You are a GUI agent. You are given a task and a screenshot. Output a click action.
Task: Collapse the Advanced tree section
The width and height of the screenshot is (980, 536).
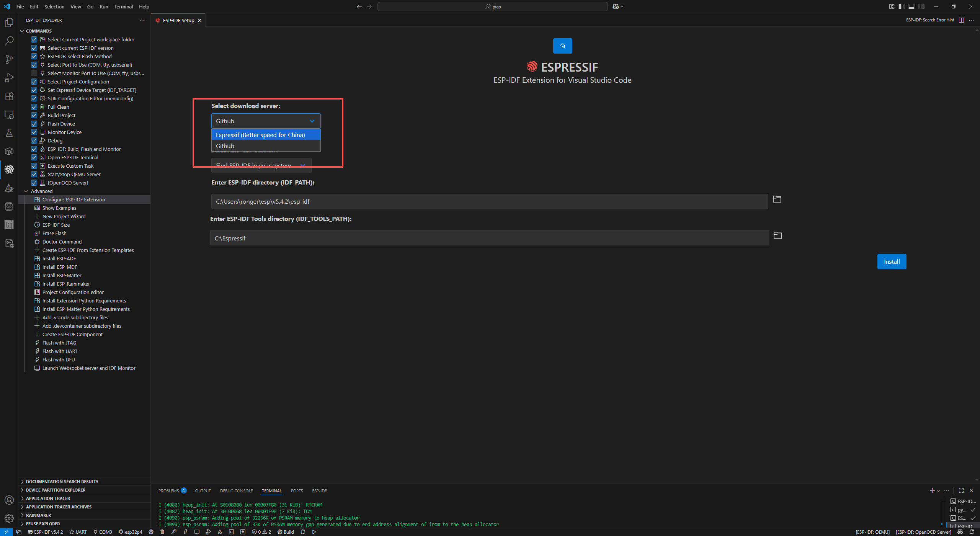click(26, 191)
